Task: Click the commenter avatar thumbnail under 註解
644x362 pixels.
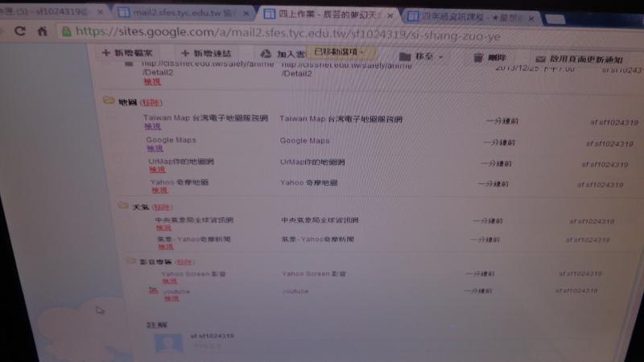Action: pyautogui.click(x=168, y=343)
